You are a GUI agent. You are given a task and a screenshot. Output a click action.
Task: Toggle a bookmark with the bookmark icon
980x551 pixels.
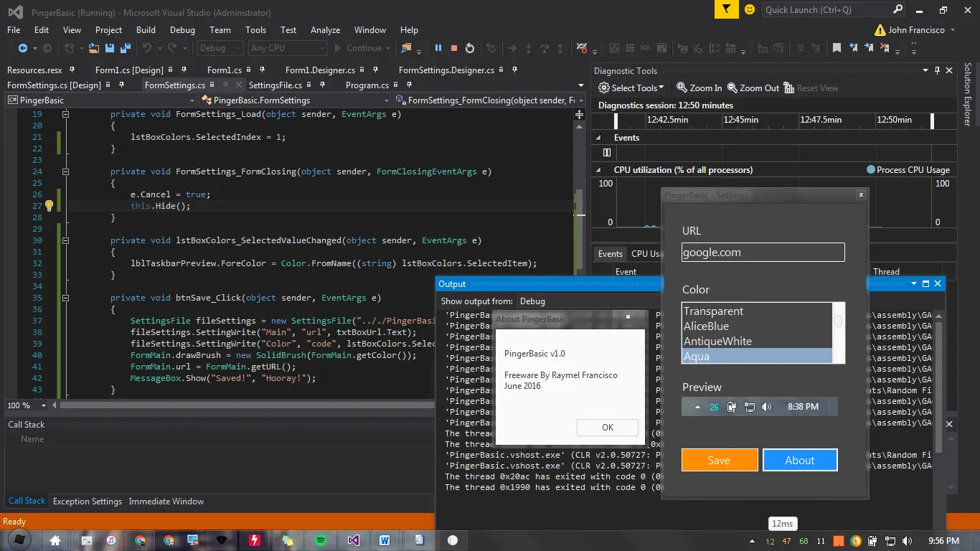(x=837, y=47)
